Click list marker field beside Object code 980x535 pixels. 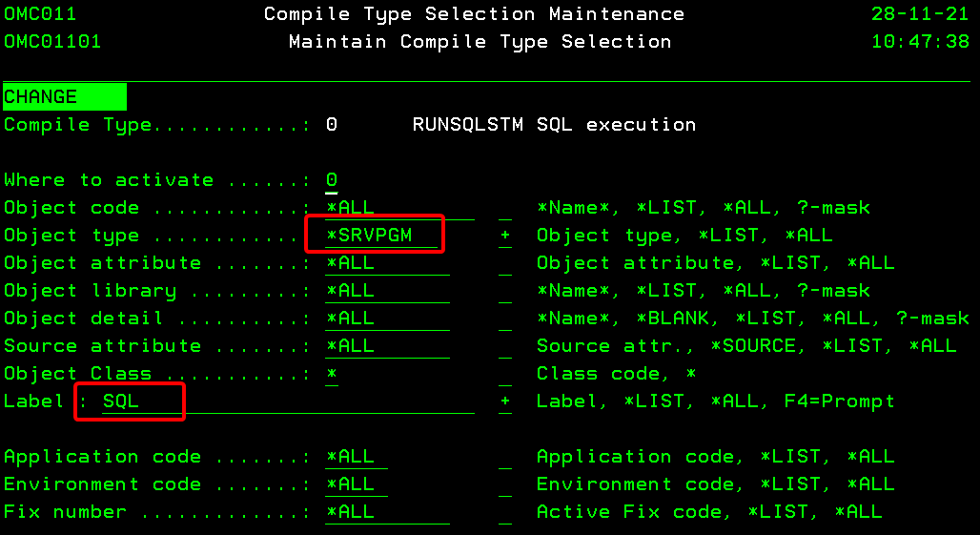point(504,208)
